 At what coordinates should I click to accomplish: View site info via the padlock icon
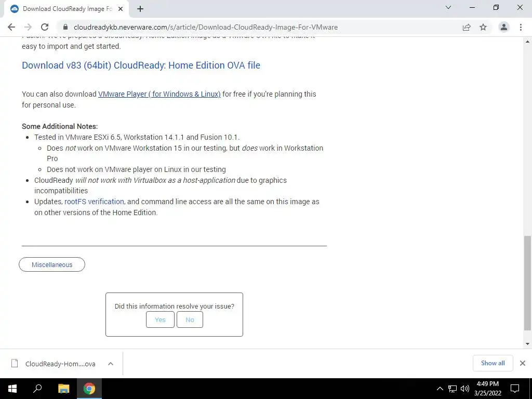(65, 27)
